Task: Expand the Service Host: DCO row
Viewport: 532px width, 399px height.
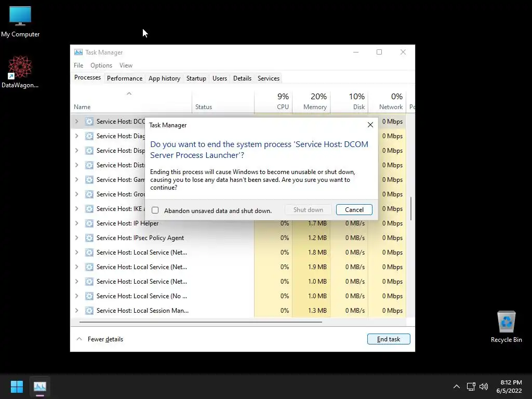Action: coord(77,122)
